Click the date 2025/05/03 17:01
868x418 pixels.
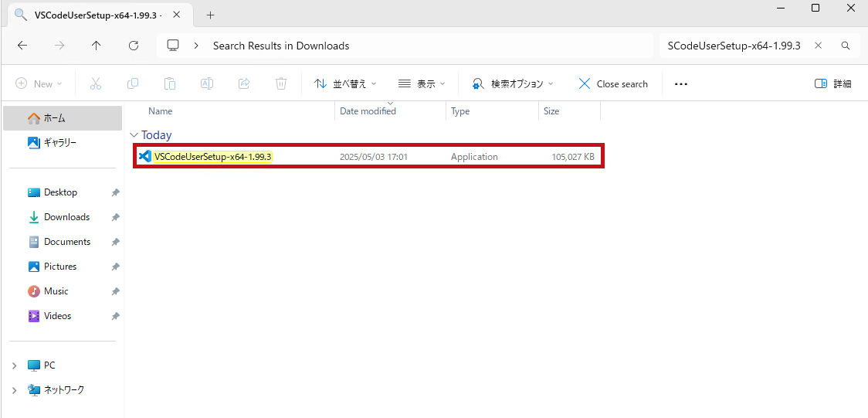click(x=374, y=157)
